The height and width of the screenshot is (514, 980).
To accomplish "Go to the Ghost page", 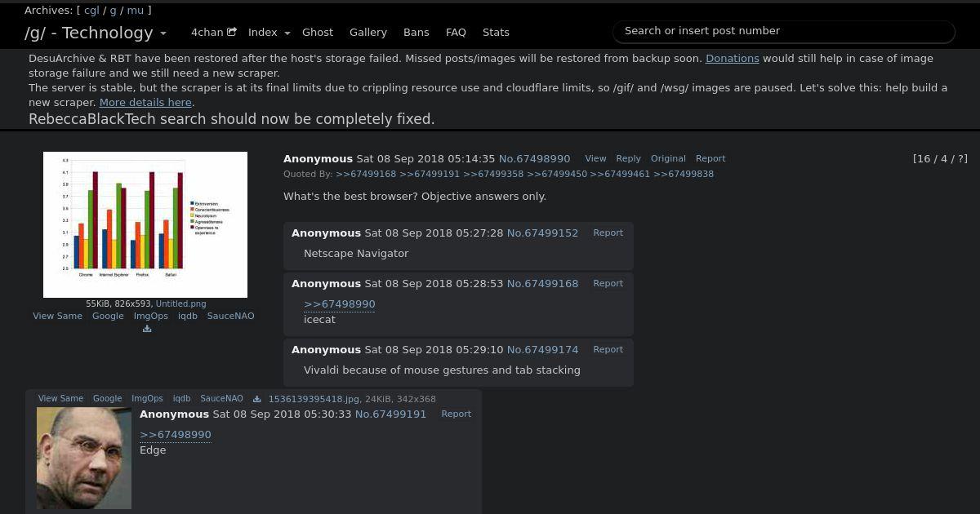I will [x=318, y=33].
